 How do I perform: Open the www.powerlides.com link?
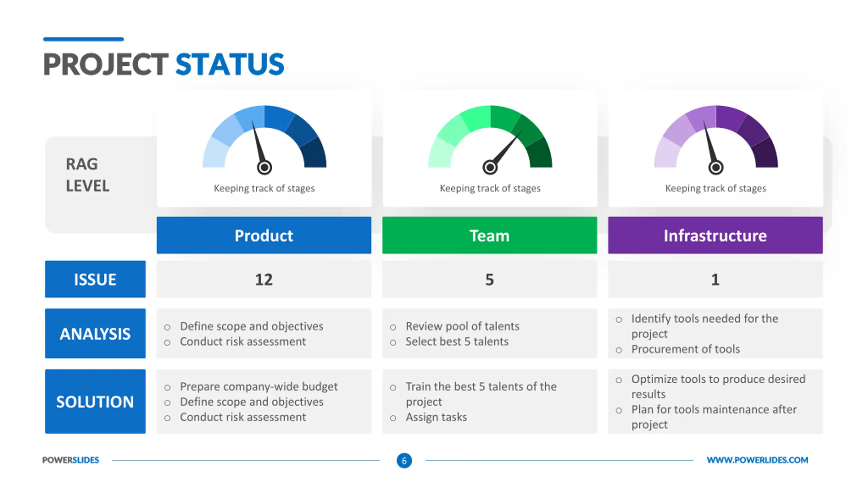[757, 460]
